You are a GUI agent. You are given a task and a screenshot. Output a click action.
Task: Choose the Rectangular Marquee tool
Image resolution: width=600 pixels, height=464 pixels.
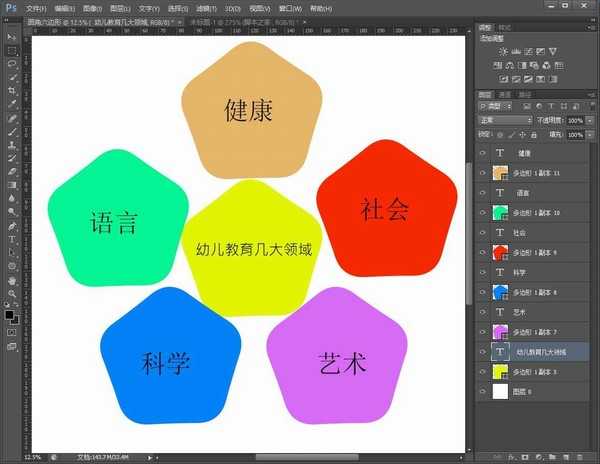pyautogui.click(x=11, y=49)
